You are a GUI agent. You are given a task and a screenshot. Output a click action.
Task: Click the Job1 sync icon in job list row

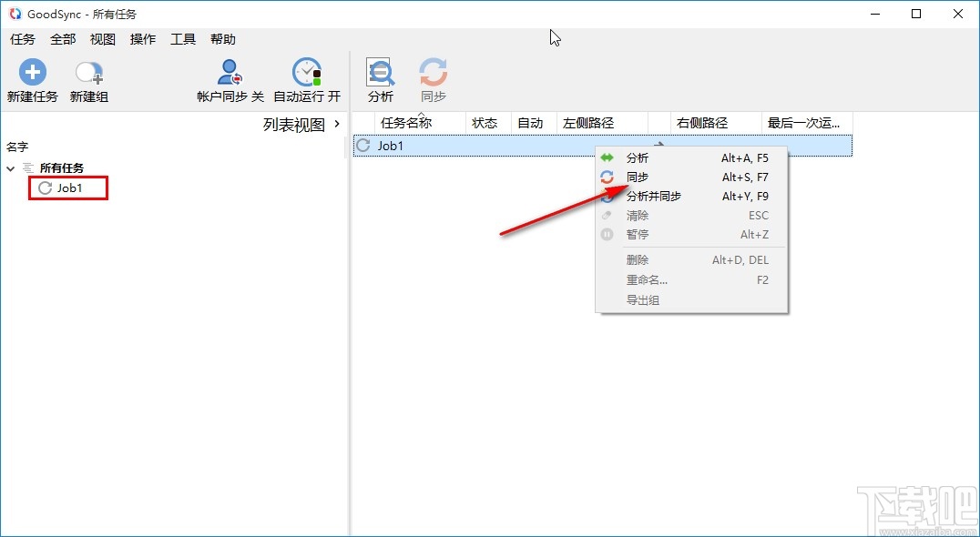[363, 146]
